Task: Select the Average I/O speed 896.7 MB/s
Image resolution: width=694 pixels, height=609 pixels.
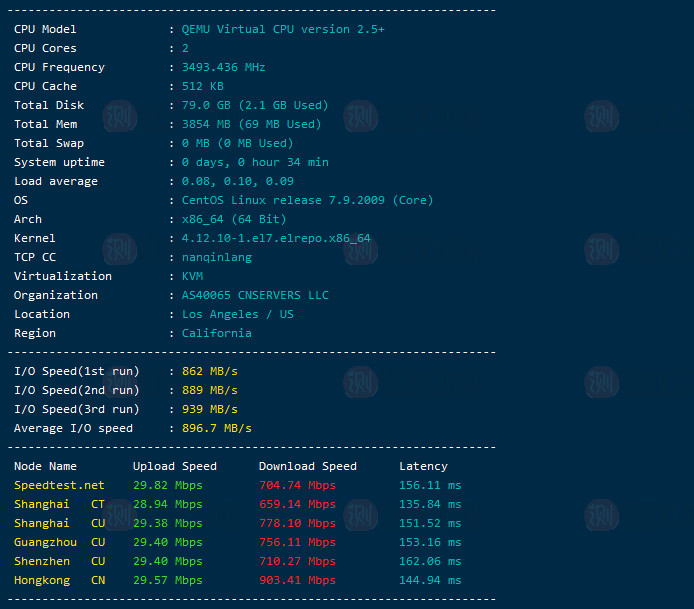Action: click(217, 428)
